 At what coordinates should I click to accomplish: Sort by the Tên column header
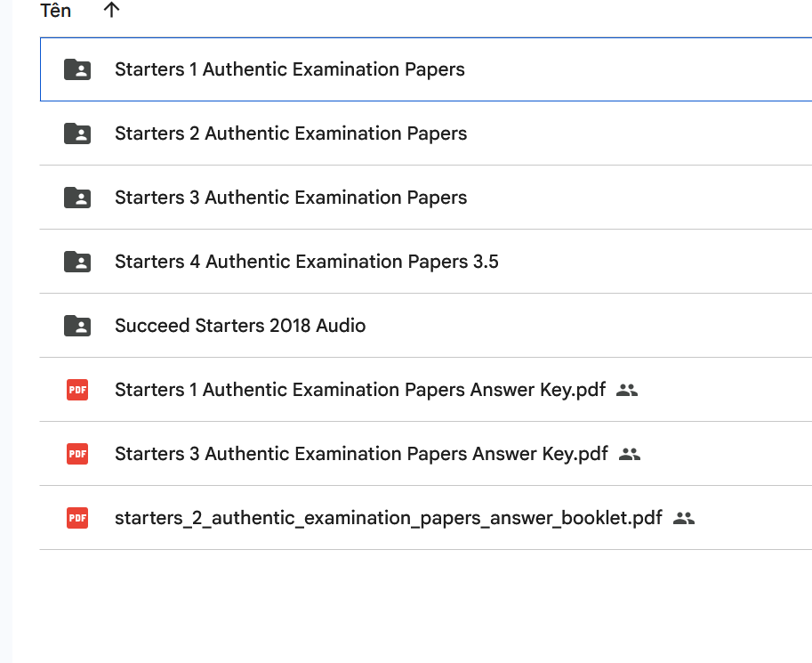(56, 11)
